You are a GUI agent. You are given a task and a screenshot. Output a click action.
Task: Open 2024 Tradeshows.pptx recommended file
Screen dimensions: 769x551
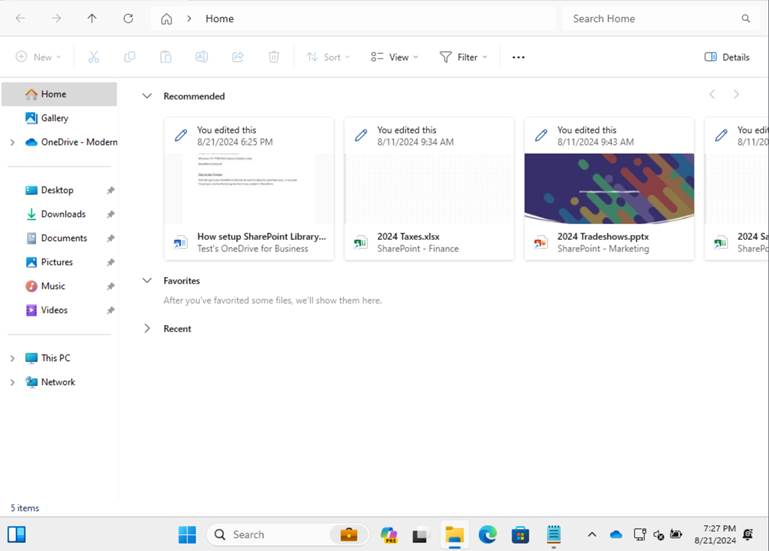tap(608, 189)
